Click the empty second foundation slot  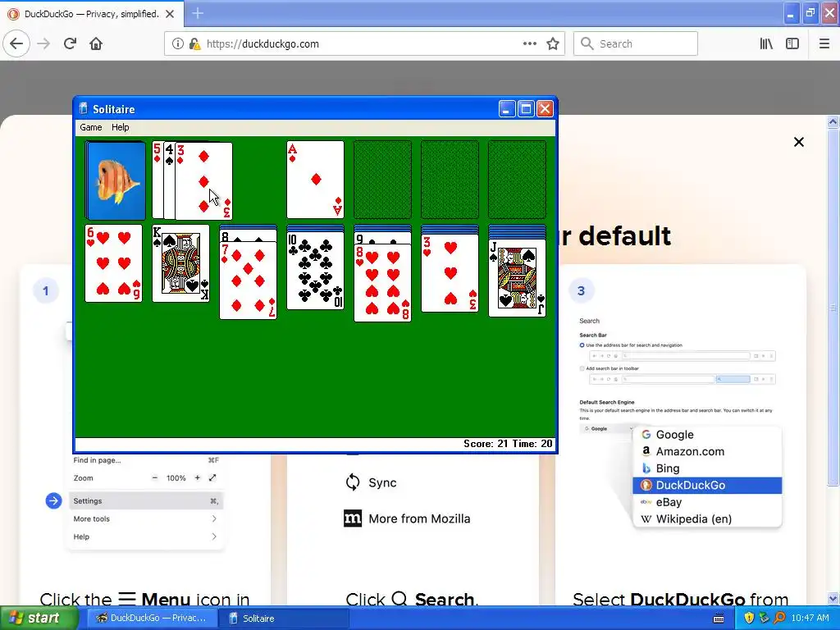pyautogui.click(x=382, y=180)
